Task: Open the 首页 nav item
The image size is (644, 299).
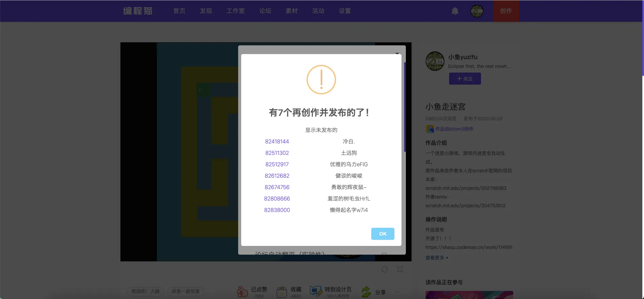Action: [179, 11]
